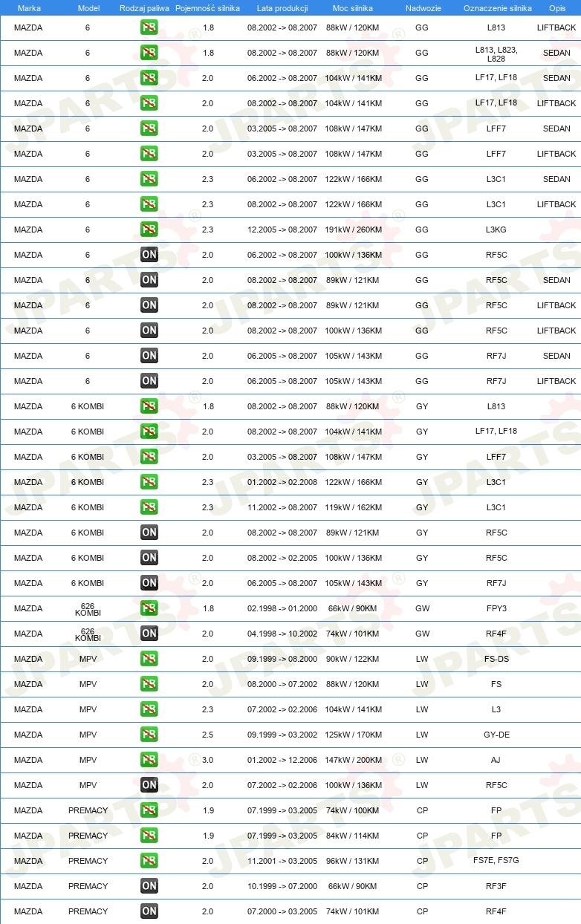Viewport: 581px width, 924px height.
Task: Click petrol icon in PREMACY FS7E, FS7G row
Action: 149,861
